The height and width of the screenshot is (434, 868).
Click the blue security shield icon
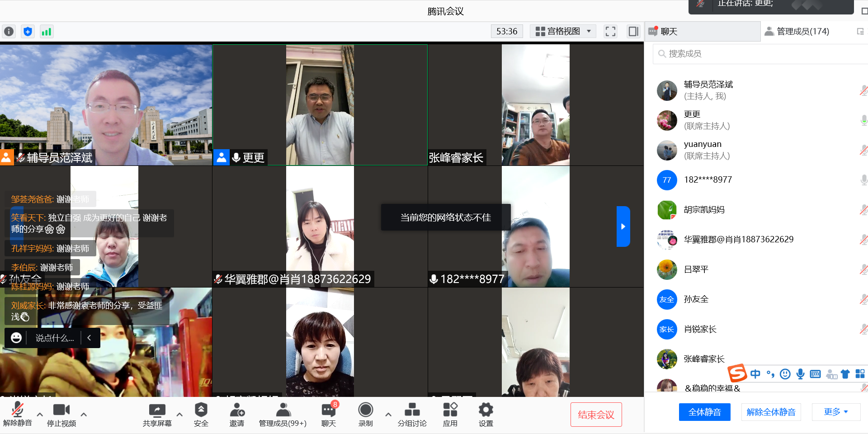[28, 32]
